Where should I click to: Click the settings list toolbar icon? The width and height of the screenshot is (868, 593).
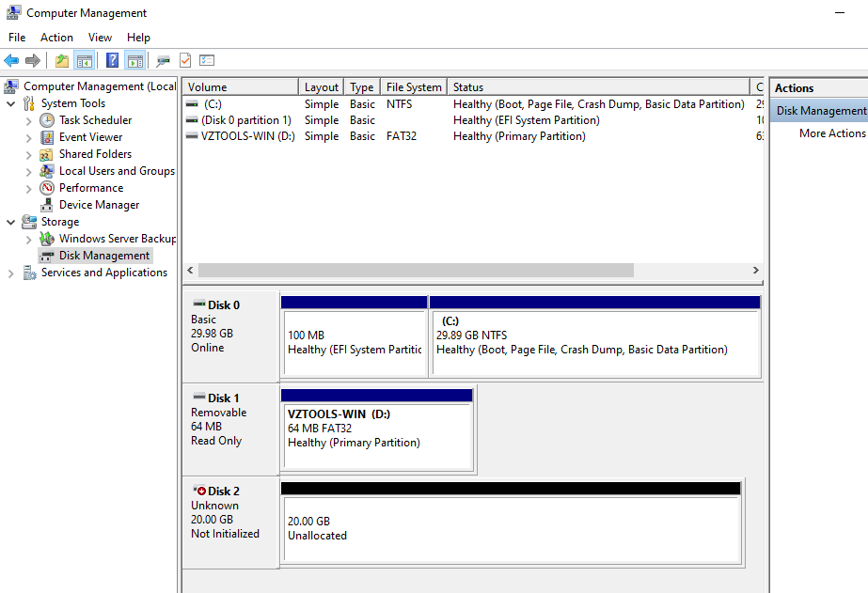click(x=207, y=60)
